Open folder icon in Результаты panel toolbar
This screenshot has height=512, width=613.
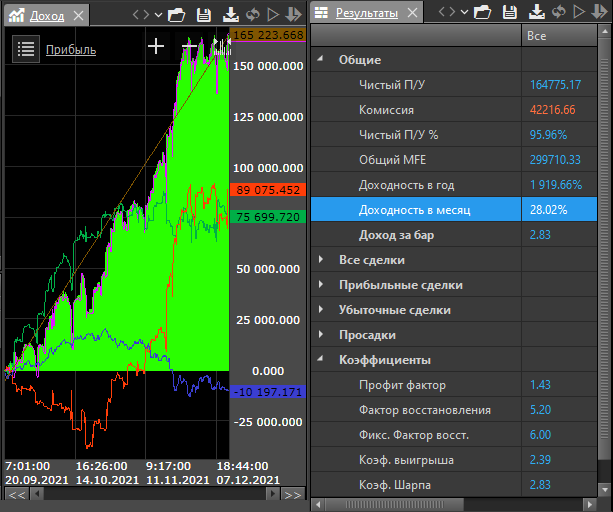482,12
